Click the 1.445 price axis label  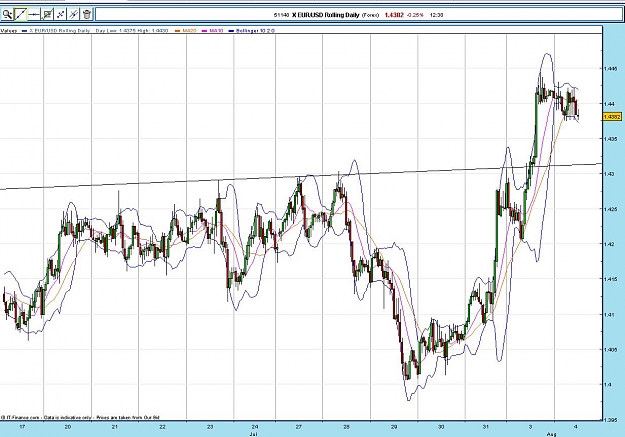610,69
